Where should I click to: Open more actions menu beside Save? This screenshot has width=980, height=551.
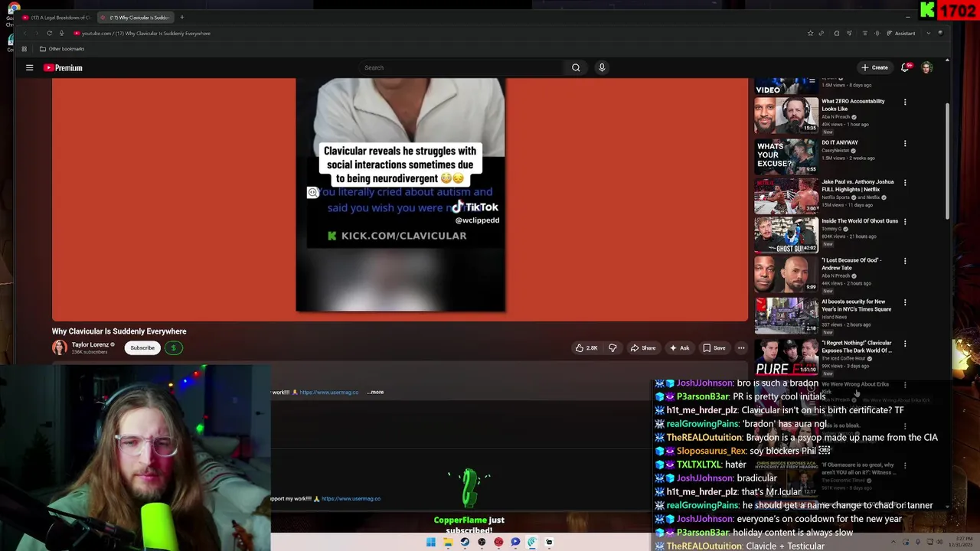(741, 348)
